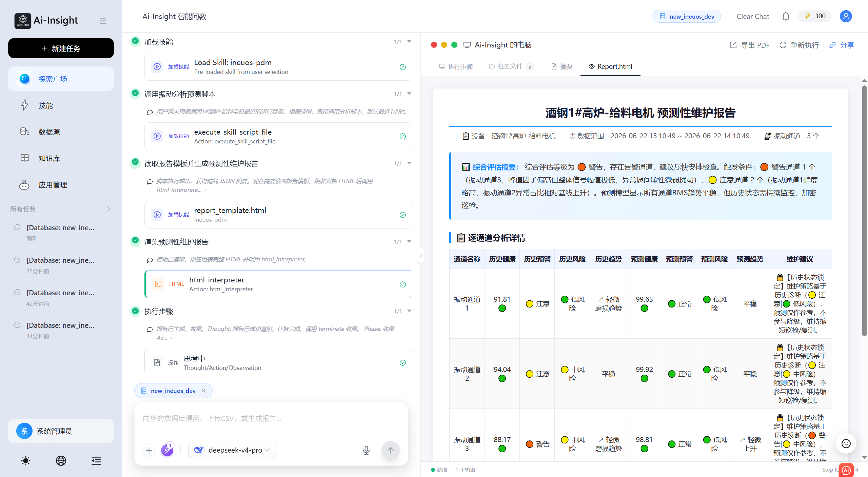
Task: Click the Ai-Insight logo icon
Action: (x=23, y=21)
